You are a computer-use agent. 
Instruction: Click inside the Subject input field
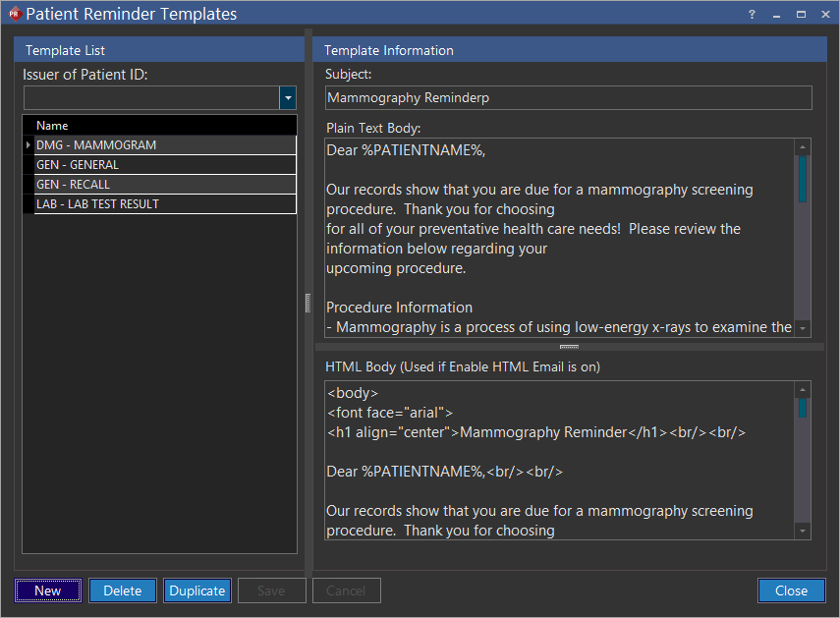(567, 97)
